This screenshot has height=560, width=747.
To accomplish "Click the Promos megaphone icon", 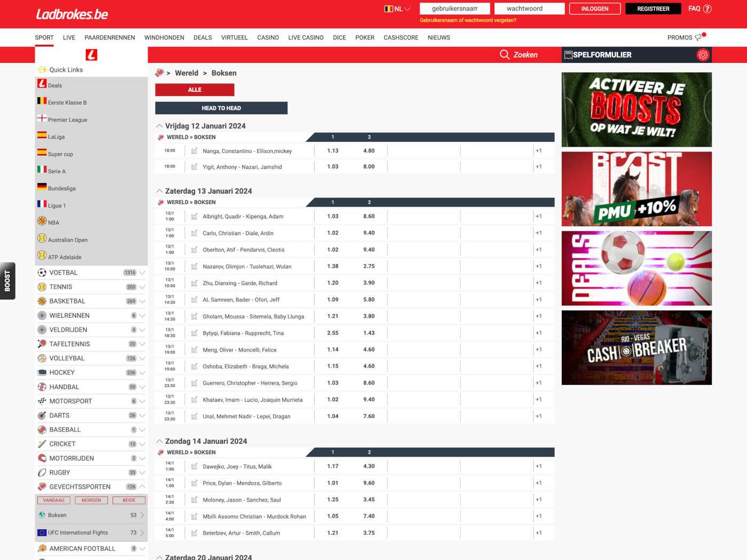I will click(698, 37).
